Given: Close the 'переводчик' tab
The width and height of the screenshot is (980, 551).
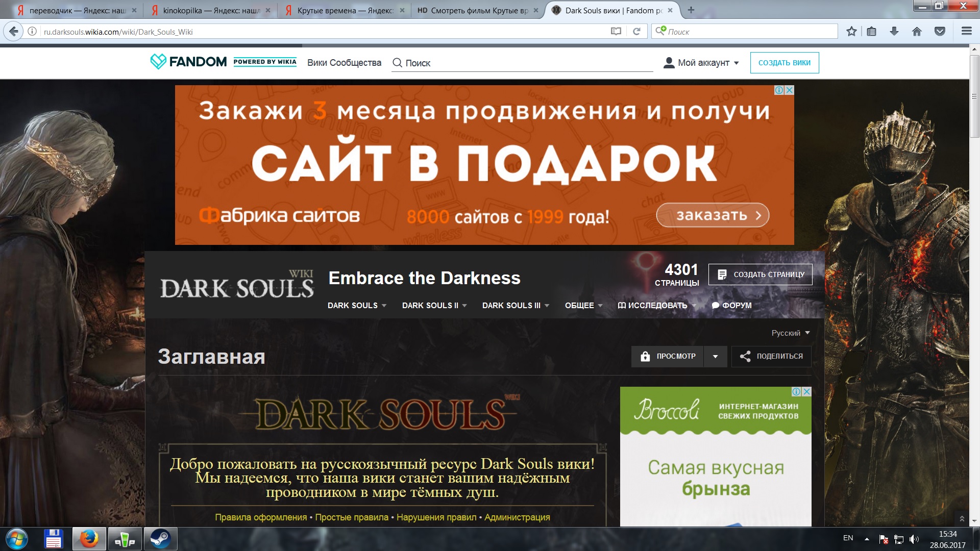Looking at the screenshot, I should pyautogui.click(x=134, y=10).
